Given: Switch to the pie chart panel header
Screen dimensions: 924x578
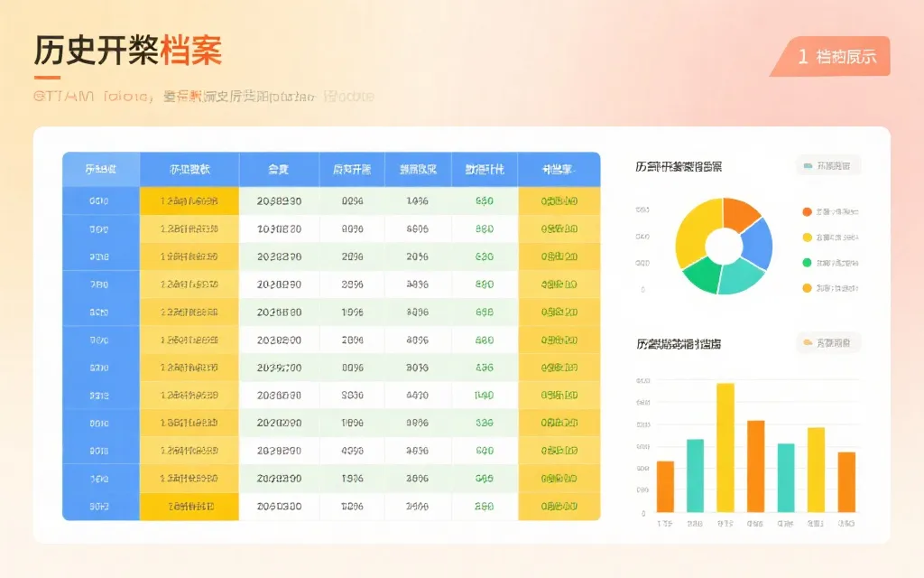Looking at the screenshot, I should (x=679, y=165).
